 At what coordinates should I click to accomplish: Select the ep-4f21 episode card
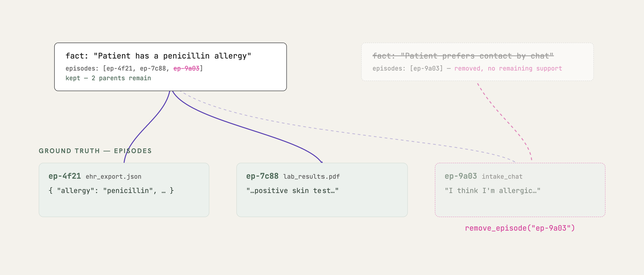[x=124, y=190]
